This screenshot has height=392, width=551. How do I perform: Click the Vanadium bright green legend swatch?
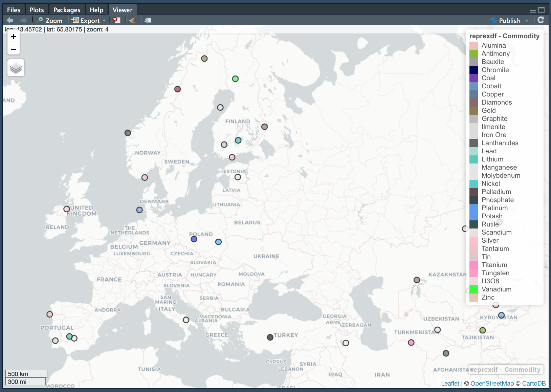(473, 289)
